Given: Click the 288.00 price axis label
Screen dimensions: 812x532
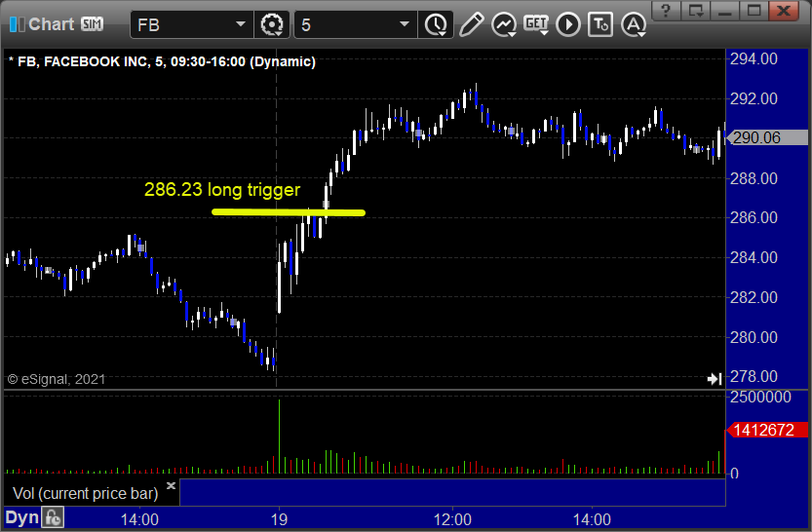Looking at the screenshot, I should 754,178.
